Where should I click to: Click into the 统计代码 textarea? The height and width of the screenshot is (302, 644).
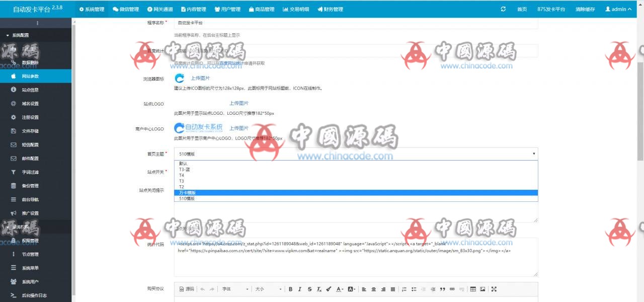click(x=356, y=257)
